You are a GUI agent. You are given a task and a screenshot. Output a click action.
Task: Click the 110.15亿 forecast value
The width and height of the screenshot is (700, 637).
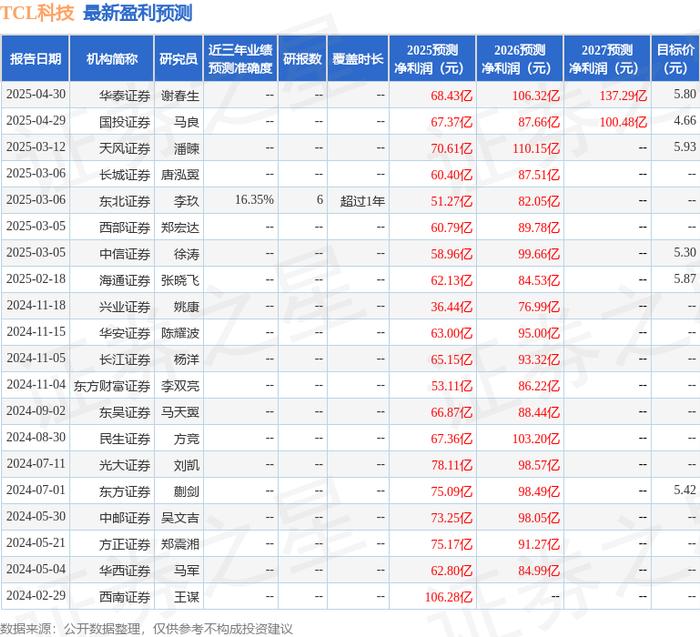(536, 148)
